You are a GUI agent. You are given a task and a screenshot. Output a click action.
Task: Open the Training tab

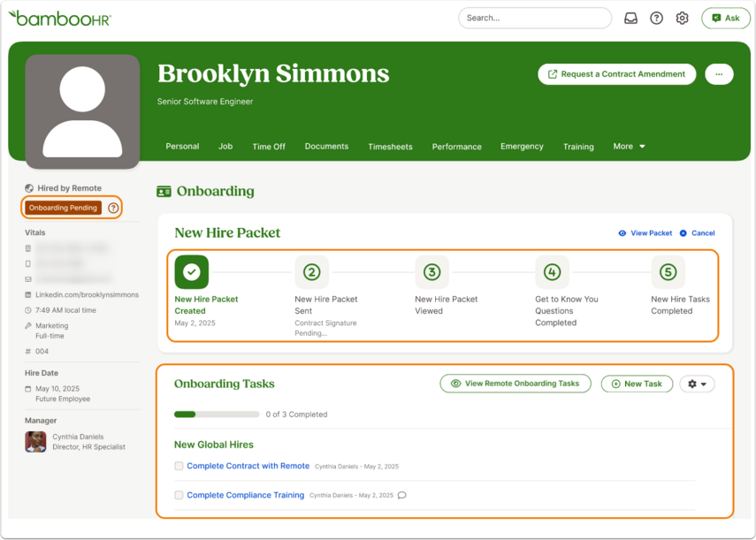pyautogui.click(x=578, y=147)
